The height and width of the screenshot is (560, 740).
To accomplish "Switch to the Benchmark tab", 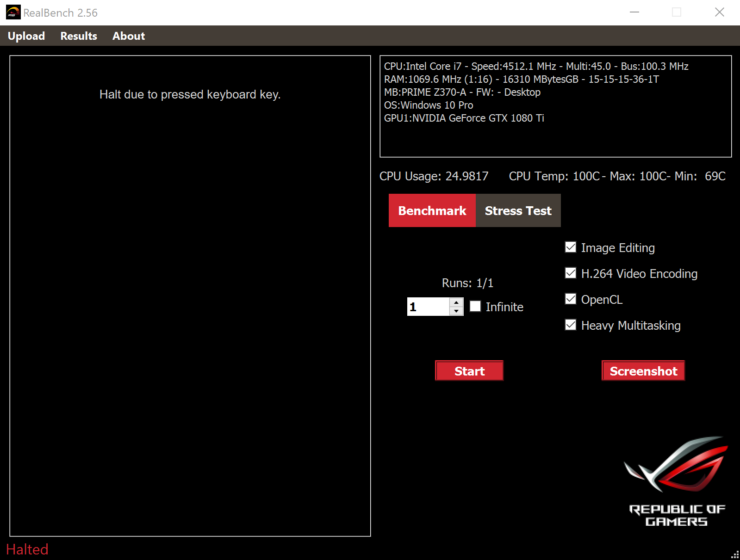I will coord(432,210).
